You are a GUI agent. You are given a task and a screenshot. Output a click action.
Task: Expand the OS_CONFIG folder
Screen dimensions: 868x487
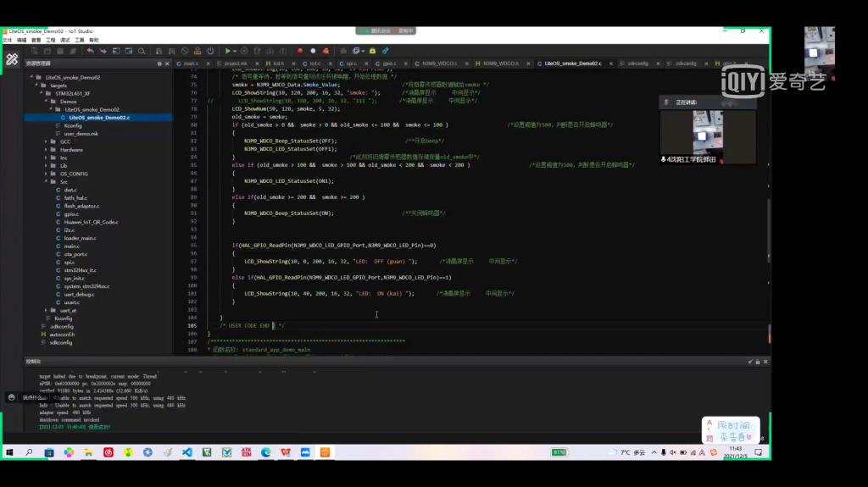(x=47, y=174)
